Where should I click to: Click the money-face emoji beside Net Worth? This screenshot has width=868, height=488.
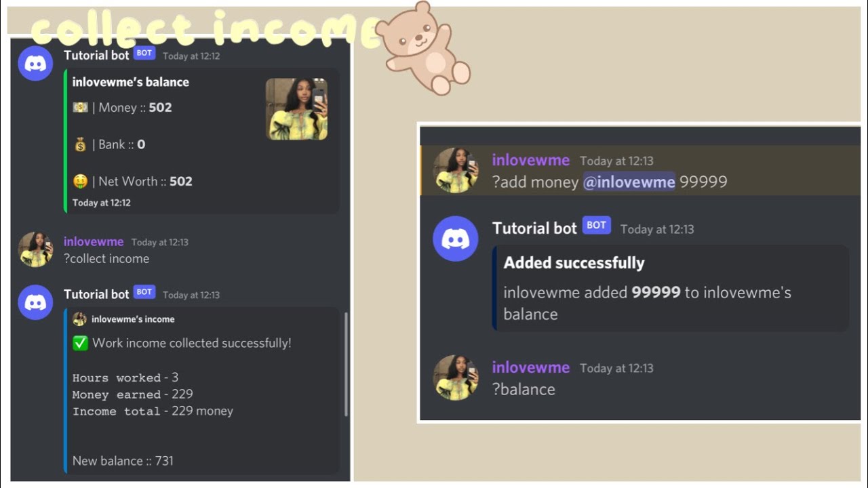[80, 181]
